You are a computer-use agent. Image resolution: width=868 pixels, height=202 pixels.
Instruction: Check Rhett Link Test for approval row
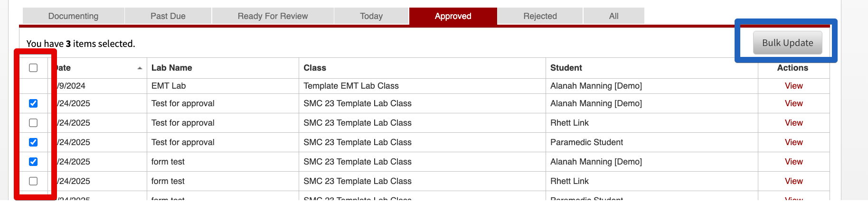coord(33,123)
